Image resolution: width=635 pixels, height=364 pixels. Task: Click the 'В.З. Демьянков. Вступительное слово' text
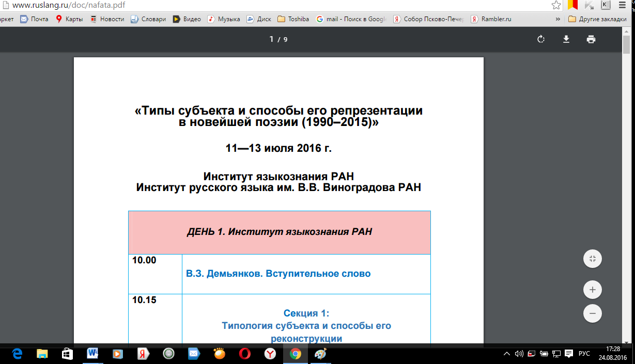[x=278, y=274]
